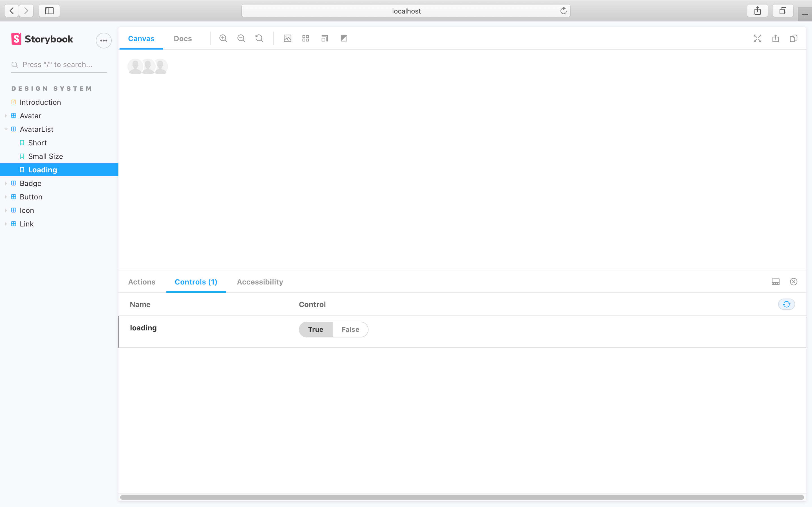This screenshot has height=507, width=812.
Task: Expand the Badge tree item
Action: click(x=5, y=183)
